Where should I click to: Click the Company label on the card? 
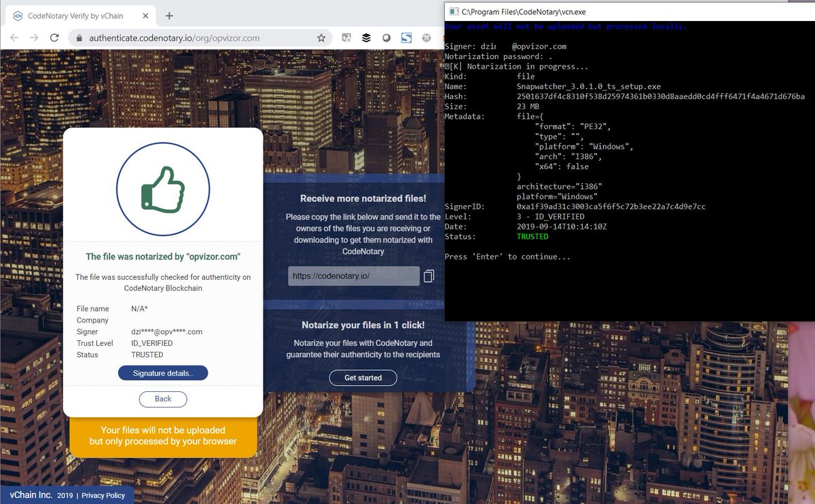pyautogui.click(x=92, y=321)
